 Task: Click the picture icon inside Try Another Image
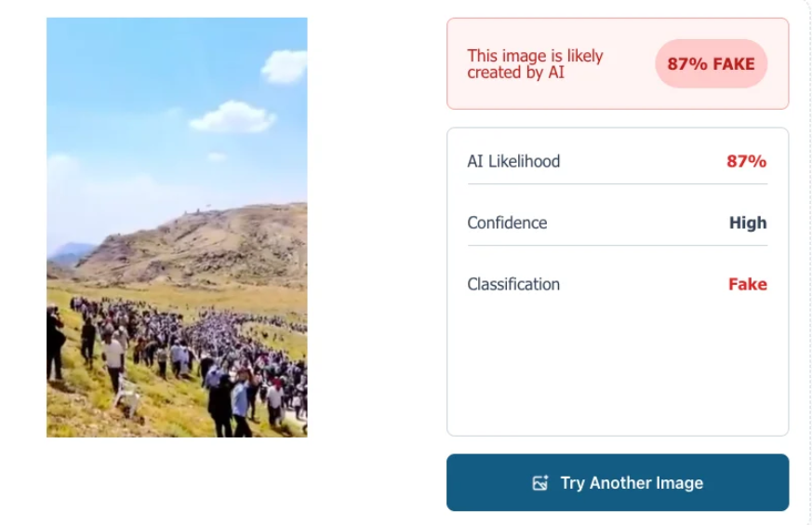tap(540, 483)
